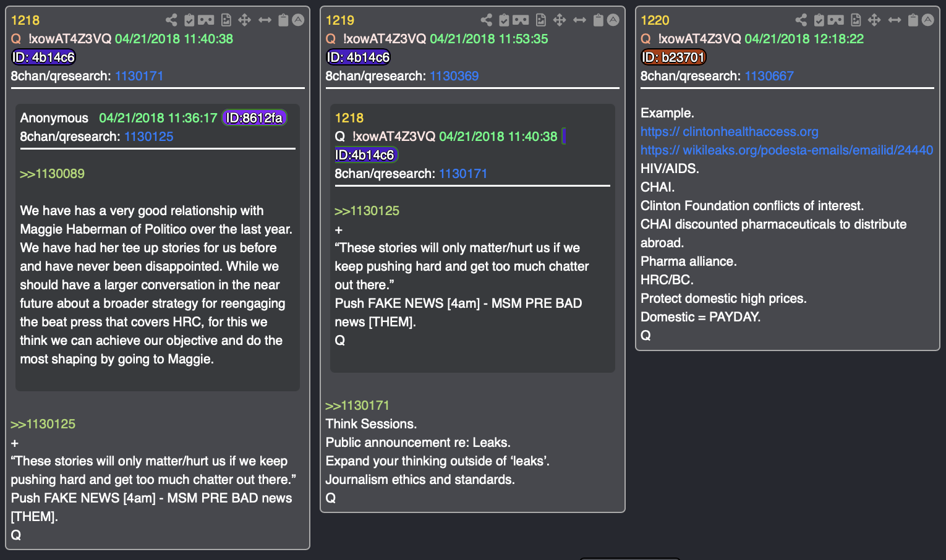Share post 1220 with its share icon
The image size is (946, 560).
click(801, 20)
